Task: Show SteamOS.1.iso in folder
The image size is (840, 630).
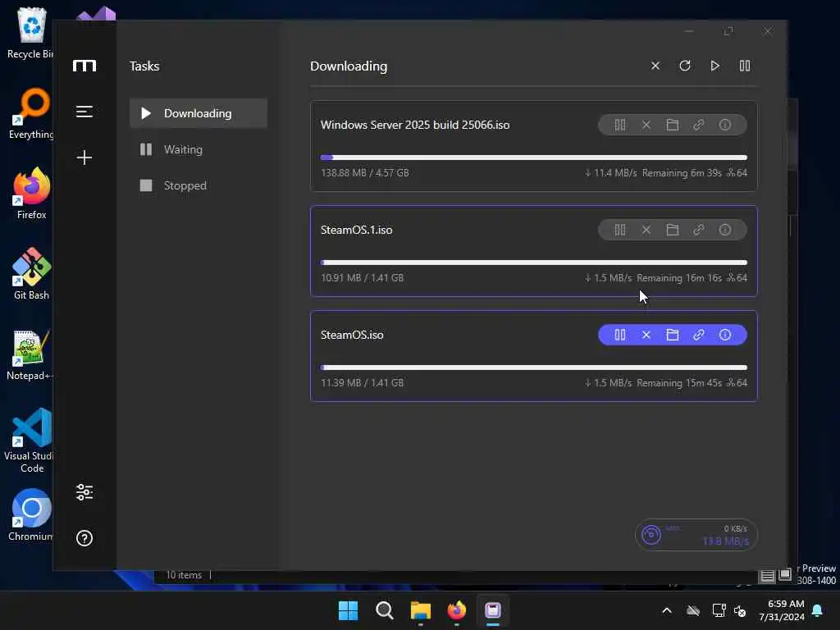Action: (x=673, y=230)
